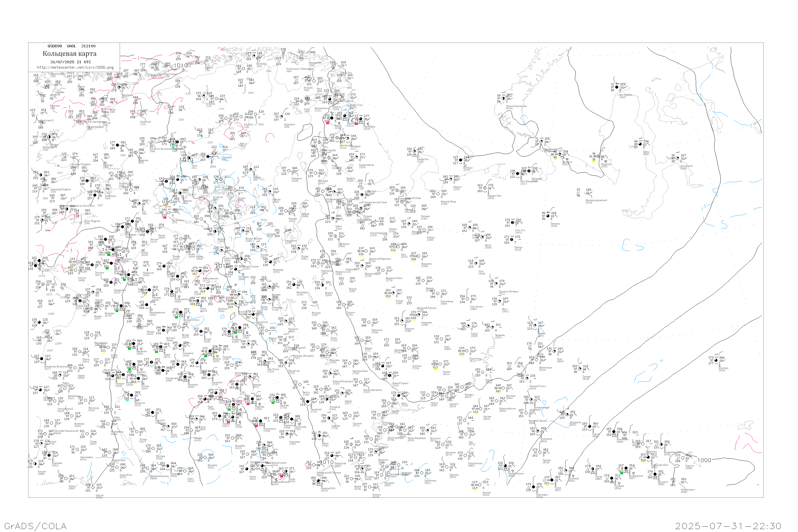
Task: Click the 31/07/2025 21 UTC date text
Action: click(70, 62)
